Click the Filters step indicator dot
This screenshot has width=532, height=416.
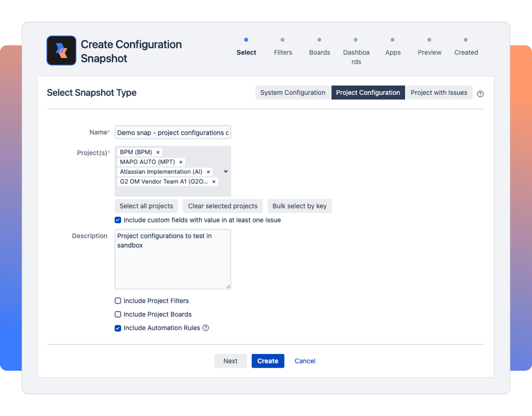(283, 40)
